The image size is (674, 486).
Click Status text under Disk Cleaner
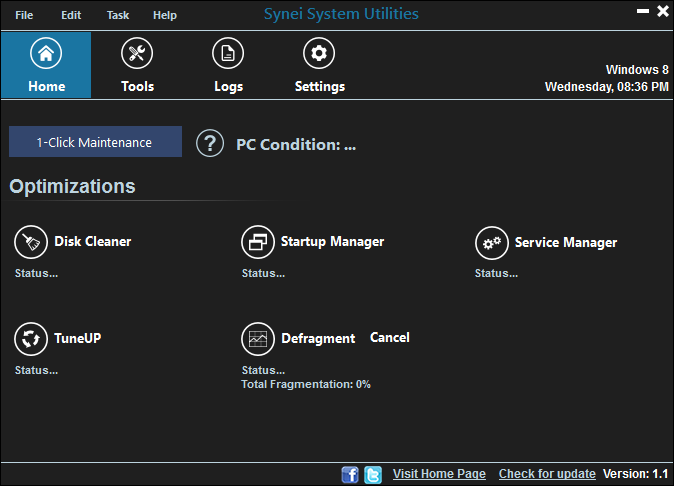(x=37, y=273)
